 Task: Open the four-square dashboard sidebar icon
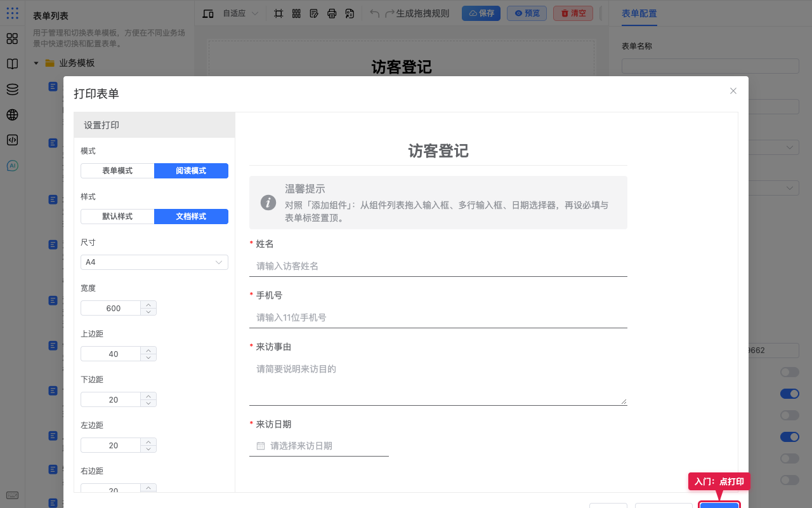12,39
